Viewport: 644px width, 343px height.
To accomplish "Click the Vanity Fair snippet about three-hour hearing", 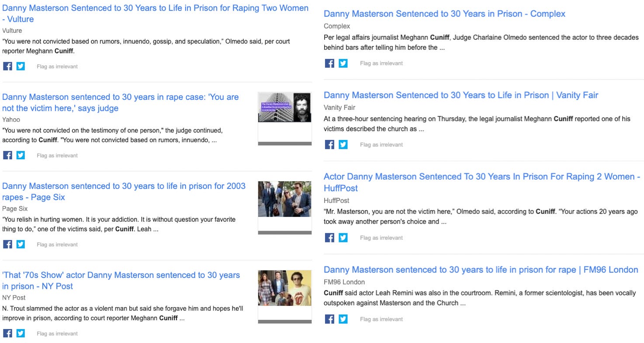I will click(x=477, y=123).
